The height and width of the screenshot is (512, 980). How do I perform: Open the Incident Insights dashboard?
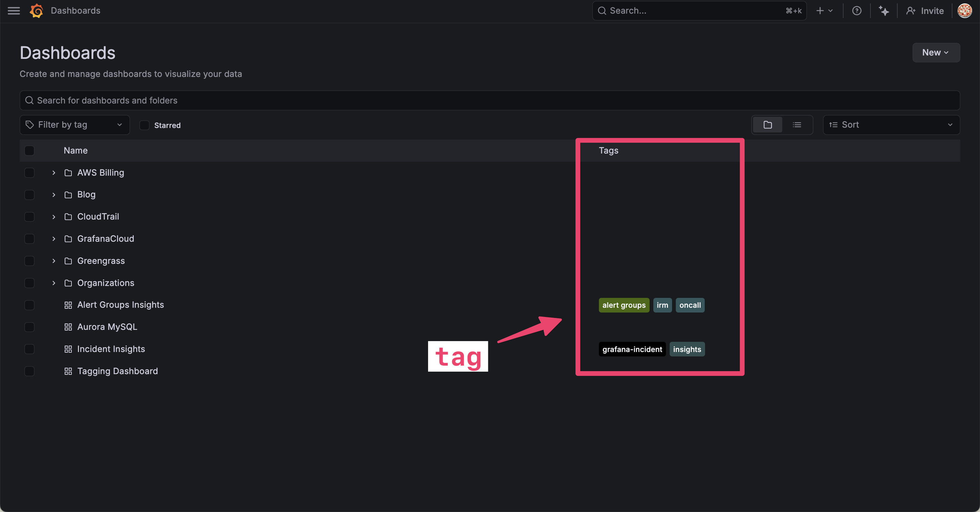tap(111, 349)
